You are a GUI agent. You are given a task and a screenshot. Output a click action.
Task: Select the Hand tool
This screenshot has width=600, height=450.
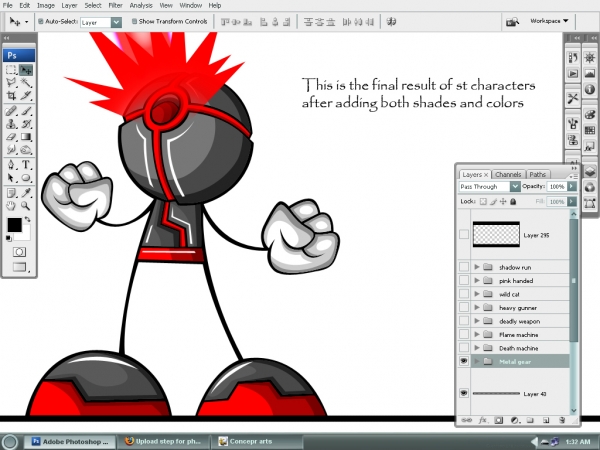coord(11,206)
